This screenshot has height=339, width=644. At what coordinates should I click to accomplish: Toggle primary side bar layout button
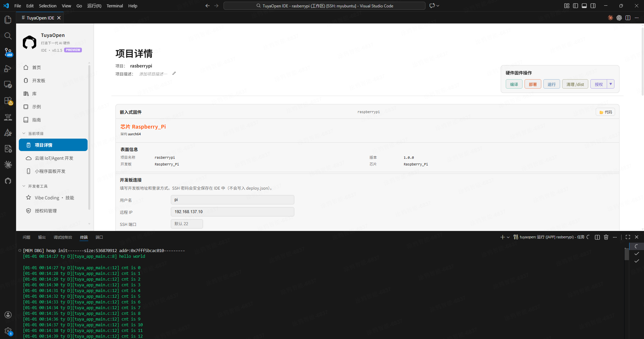coord(576,6)
